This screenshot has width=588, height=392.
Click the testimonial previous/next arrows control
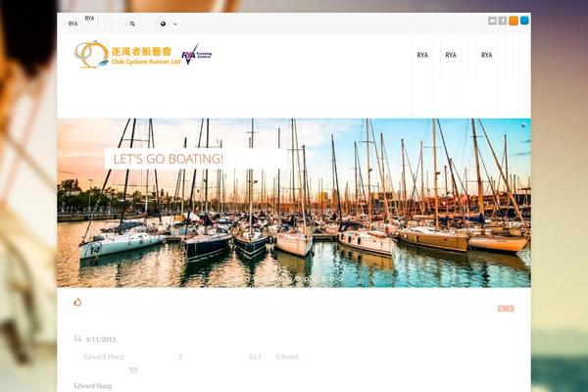coord(506,309)
